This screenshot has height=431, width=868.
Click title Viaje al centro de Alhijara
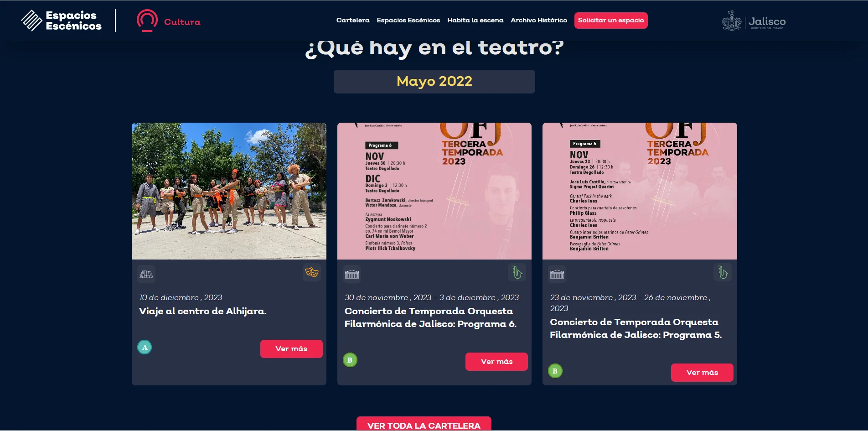pos(203,311)
